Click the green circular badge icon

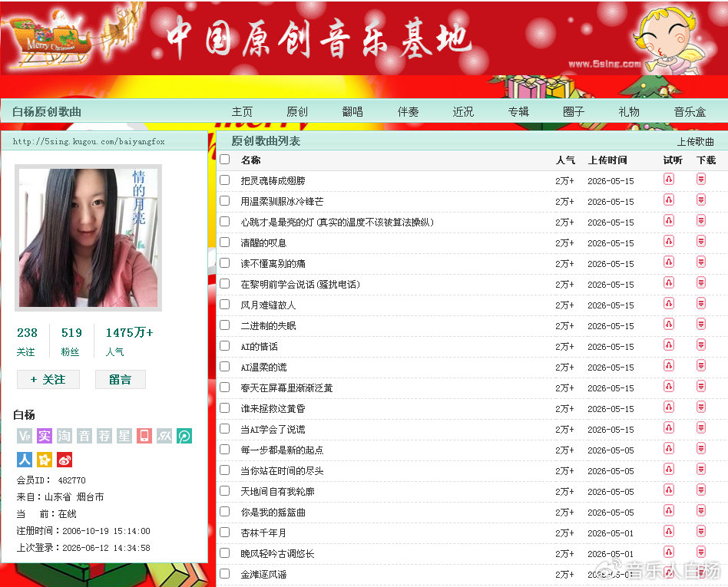point(184,436)
